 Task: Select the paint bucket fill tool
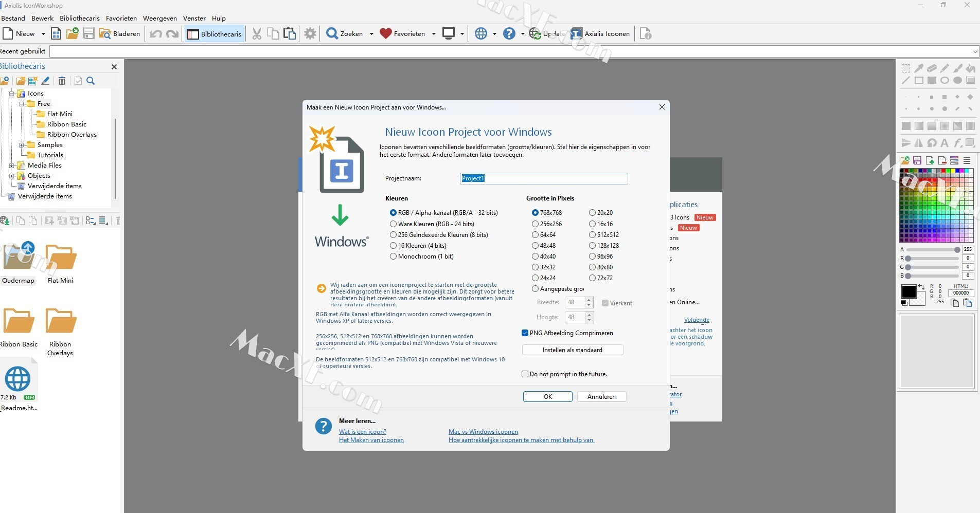pyautogui.click(x=970, y=68)
